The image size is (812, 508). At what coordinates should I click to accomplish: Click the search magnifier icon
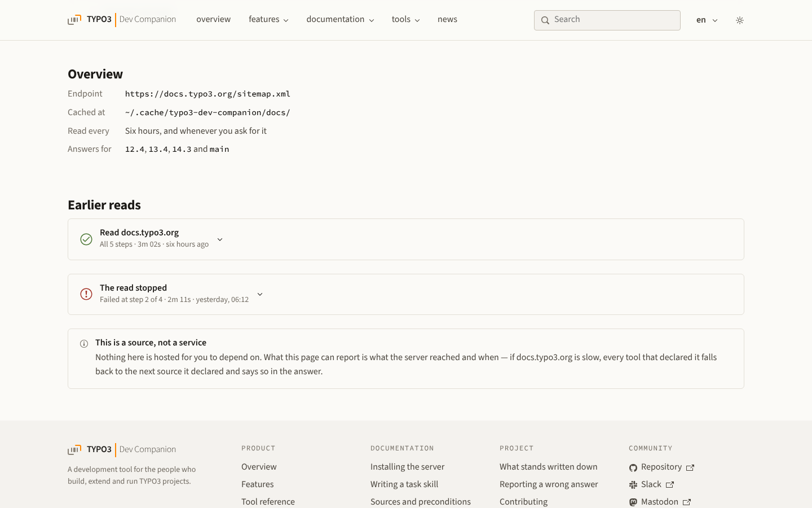coord(545,20)
